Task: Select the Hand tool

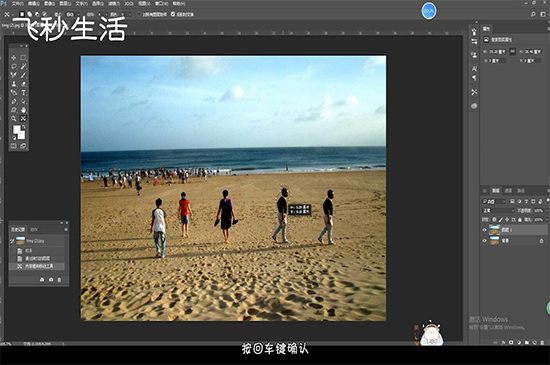Action: [x=23, y=110]
